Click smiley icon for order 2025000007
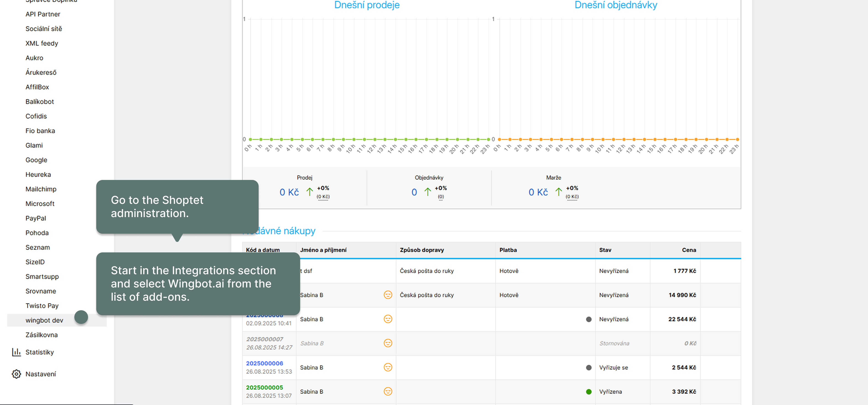Image resolution: width=868 pixels, height=405 pixels. (388, 343)
